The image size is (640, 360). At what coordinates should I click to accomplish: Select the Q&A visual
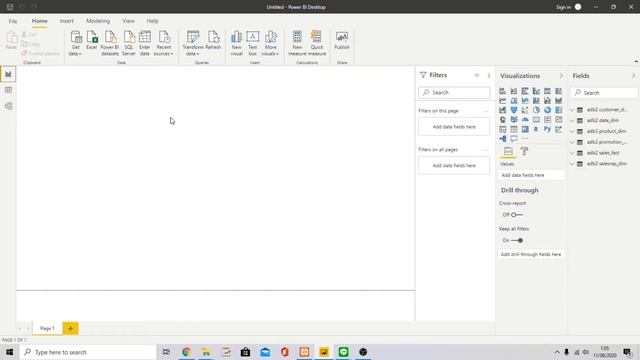(x=513, y=139)
